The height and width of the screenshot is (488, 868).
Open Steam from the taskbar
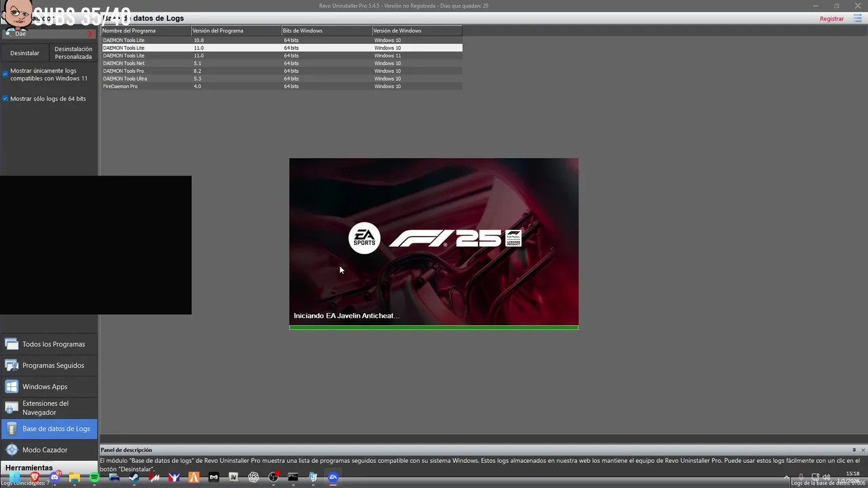(x=134, y=477)
